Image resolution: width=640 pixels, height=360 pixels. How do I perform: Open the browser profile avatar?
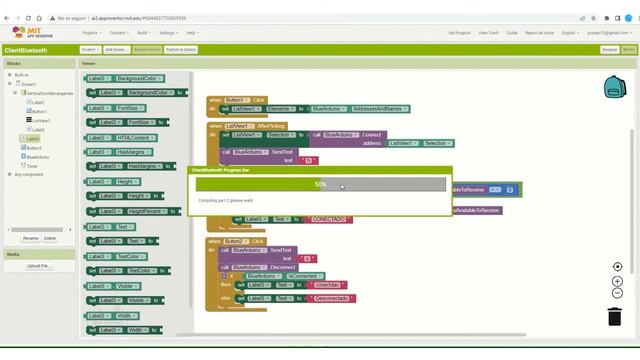pyautogui.click(x=629, y=18)
